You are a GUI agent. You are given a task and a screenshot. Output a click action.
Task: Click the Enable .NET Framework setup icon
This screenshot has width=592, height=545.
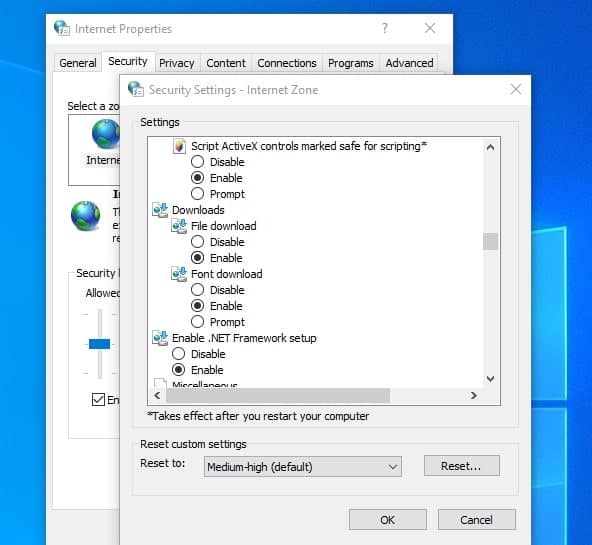tap(160, 338)
